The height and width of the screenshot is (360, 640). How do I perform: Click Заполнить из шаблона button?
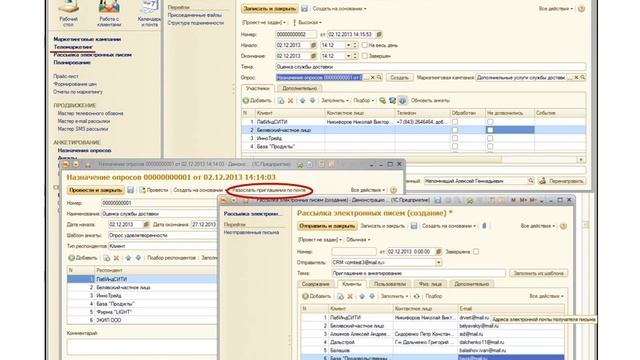[x=538, y=273]
